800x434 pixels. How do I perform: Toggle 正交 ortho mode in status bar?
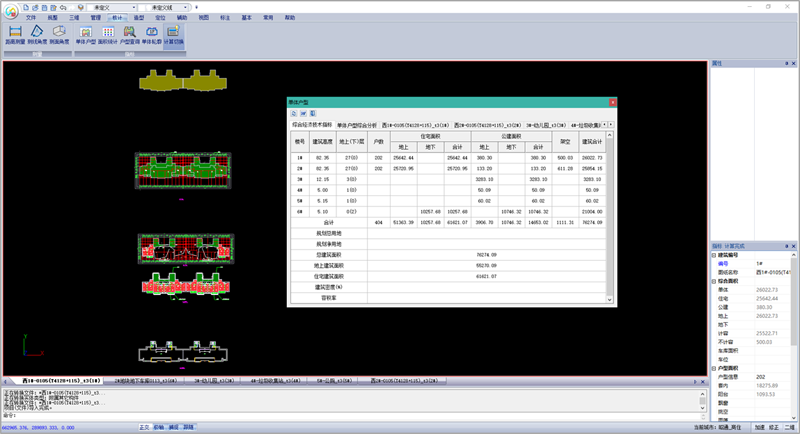(x=144, y=428)
